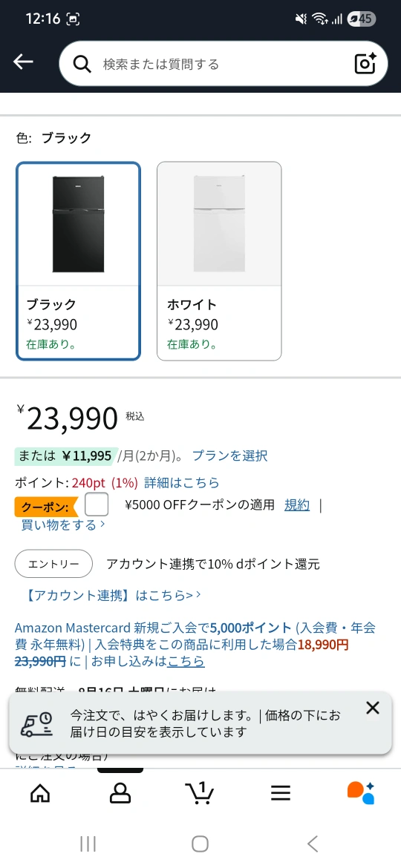Viewport: 401px width, 868px height.
Task: Open 【アカウント連携】はこちら link
Action: (x=113, y=595)
